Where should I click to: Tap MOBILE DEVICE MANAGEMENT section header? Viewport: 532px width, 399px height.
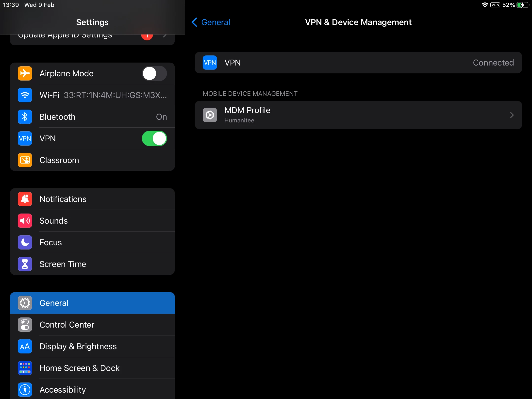click(250, 94)
